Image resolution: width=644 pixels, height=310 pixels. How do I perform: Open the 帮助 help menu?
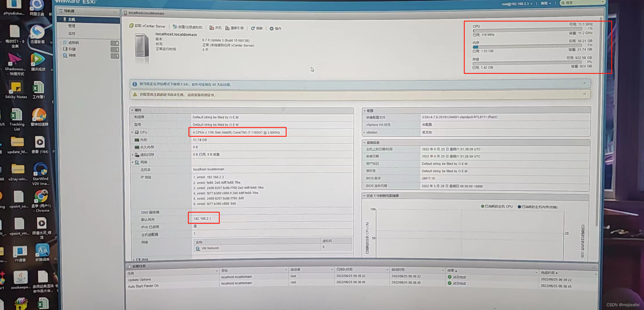(x=546, y=3)
